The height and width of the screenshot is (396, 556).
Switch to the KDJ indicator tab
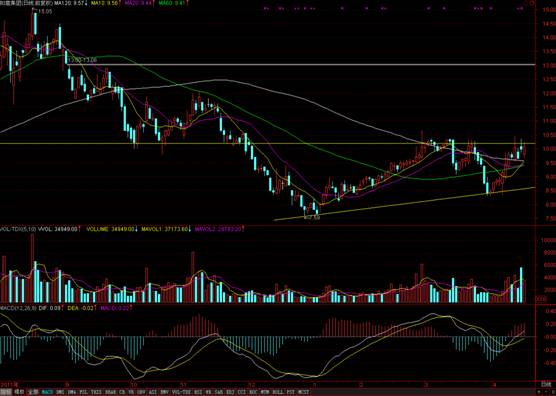point(230,392)
